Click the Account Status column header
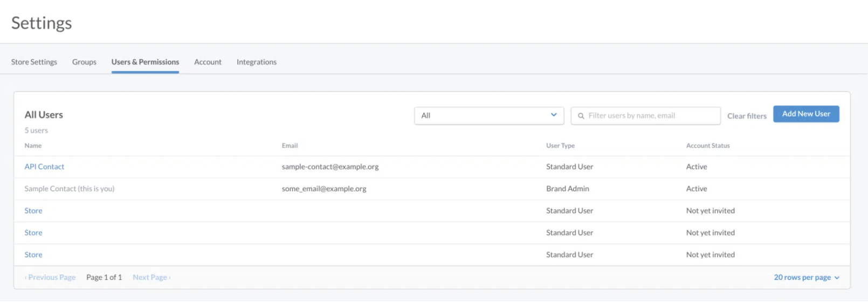The width and height of the screenshot is (868, 304). point(708,146)
